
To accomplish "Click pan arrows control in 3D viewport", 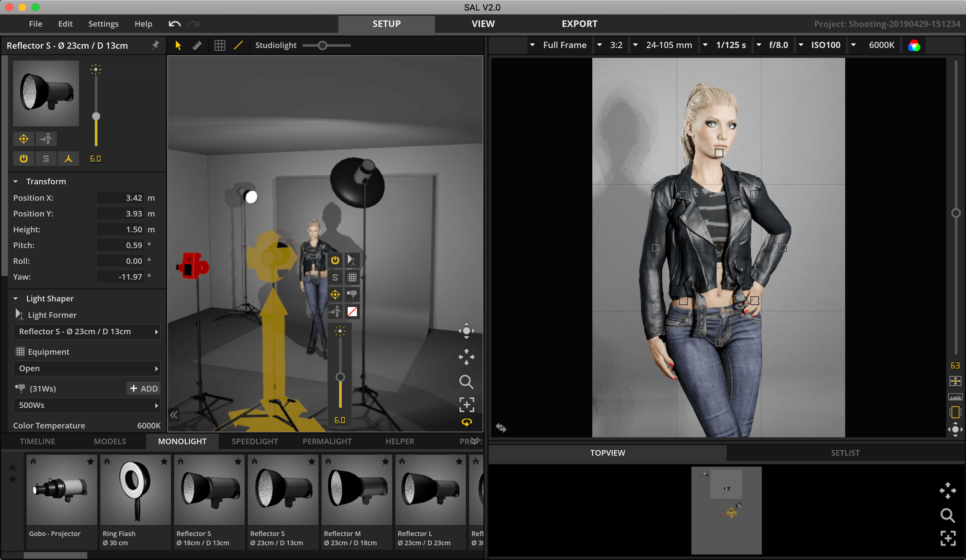I will 466,357.
